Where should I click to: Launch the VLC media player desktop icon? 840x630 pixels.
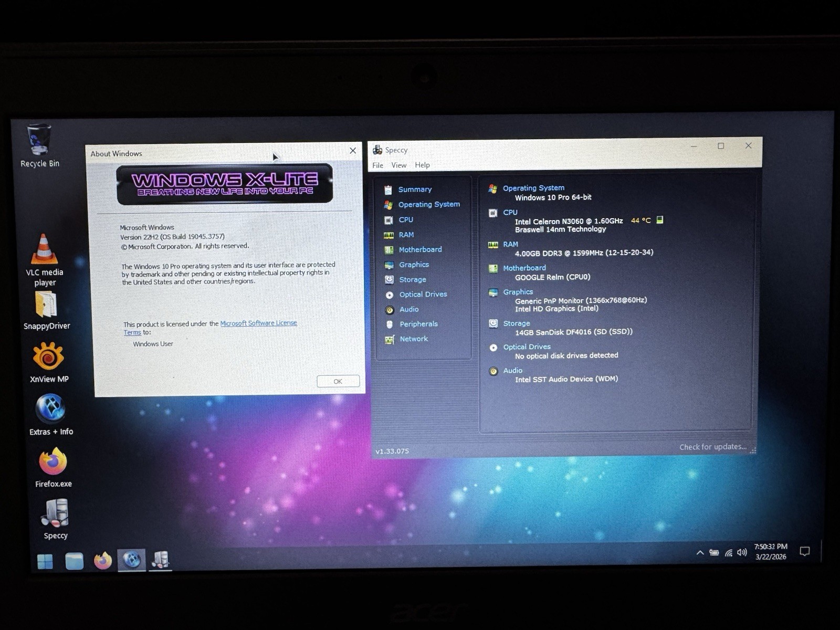coord(45,260)
